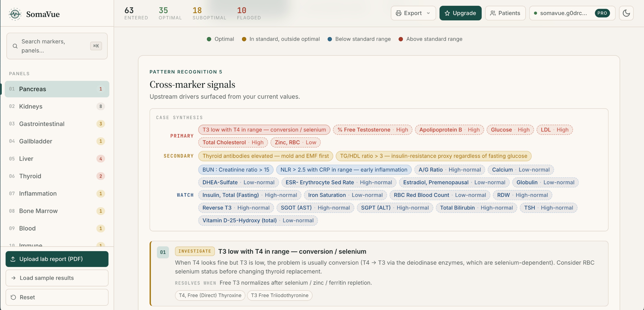The height and width of the screenshot is (310, 644).
Task: Click Load sample results button
Action: [x=57, y=278]
